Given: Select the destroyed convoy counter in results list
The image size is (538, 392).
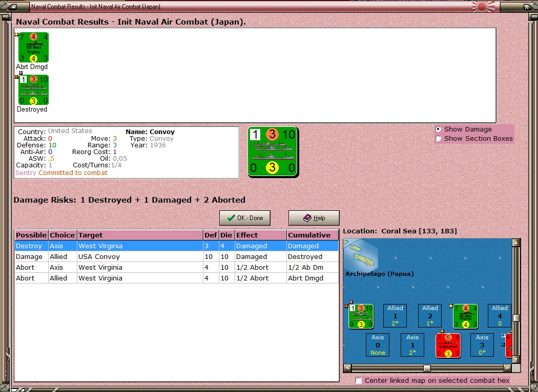Looking at the screenshot, I should 33,90.
